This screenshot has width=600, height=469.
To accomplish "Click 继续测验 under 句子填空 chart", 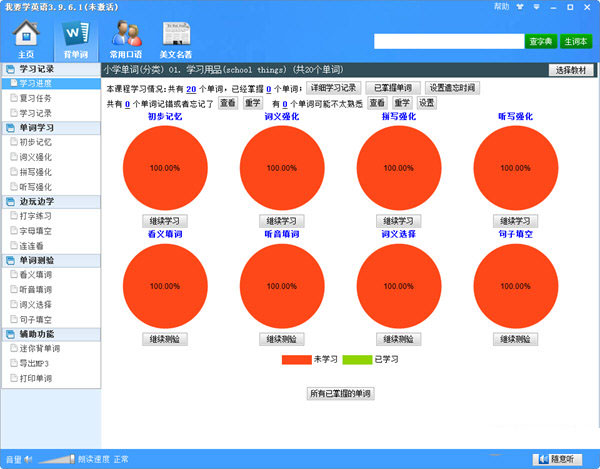I will 515,339.
